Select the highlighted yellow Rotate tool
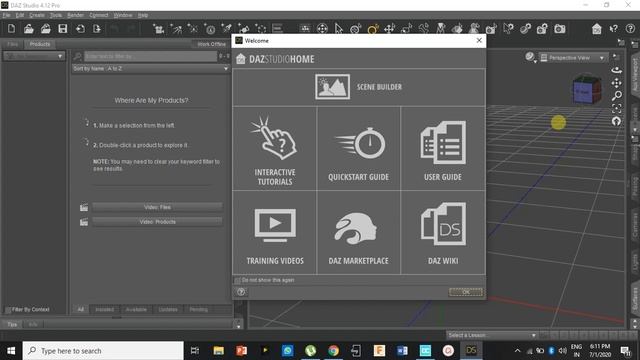640x360 pixels. click(372, 29)
